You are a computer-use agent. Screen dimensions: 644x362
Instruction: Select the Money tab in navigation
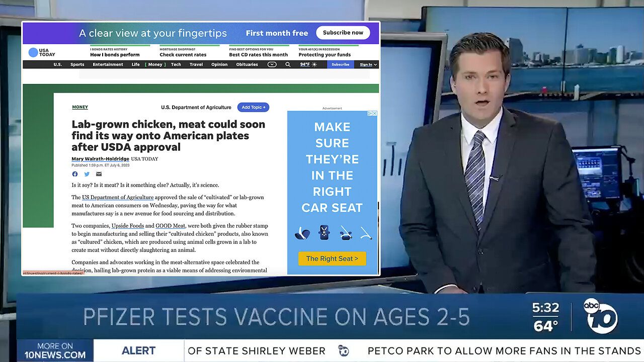tap(155, 64)
